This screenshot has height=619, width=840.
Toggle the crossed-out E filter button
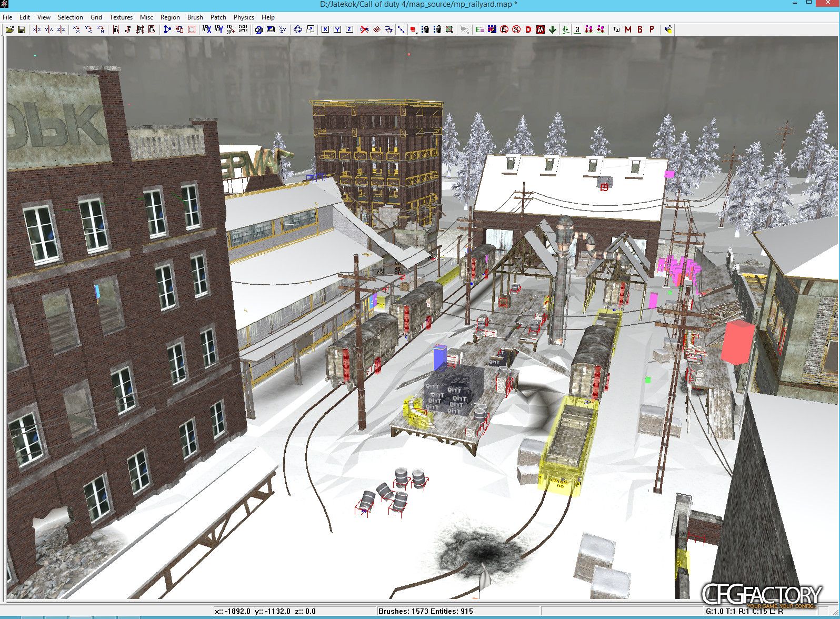click(x=504, y=29)
